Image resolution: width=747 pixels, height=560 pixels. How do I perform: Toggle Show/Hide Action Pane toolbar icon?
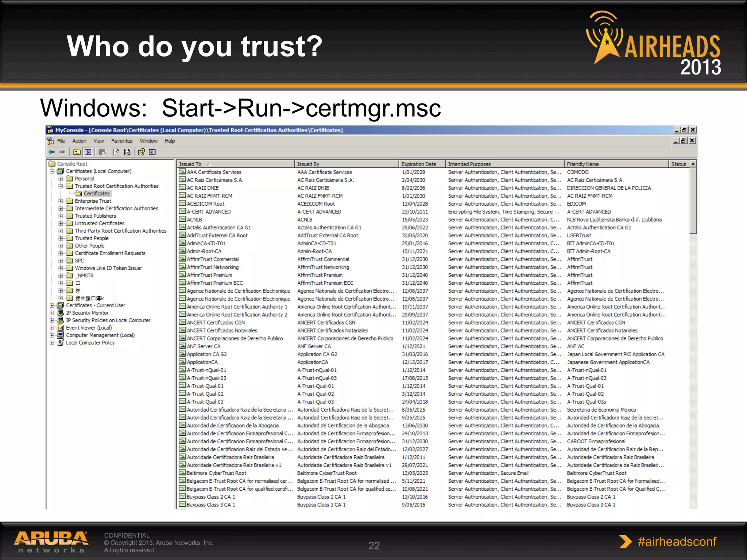[152, 152]
